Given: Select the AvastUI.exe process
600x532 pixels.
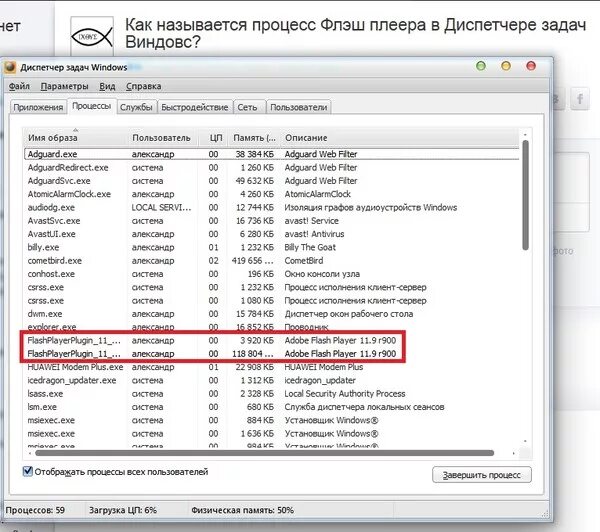Looking at the screenshot, I should 272,234.
